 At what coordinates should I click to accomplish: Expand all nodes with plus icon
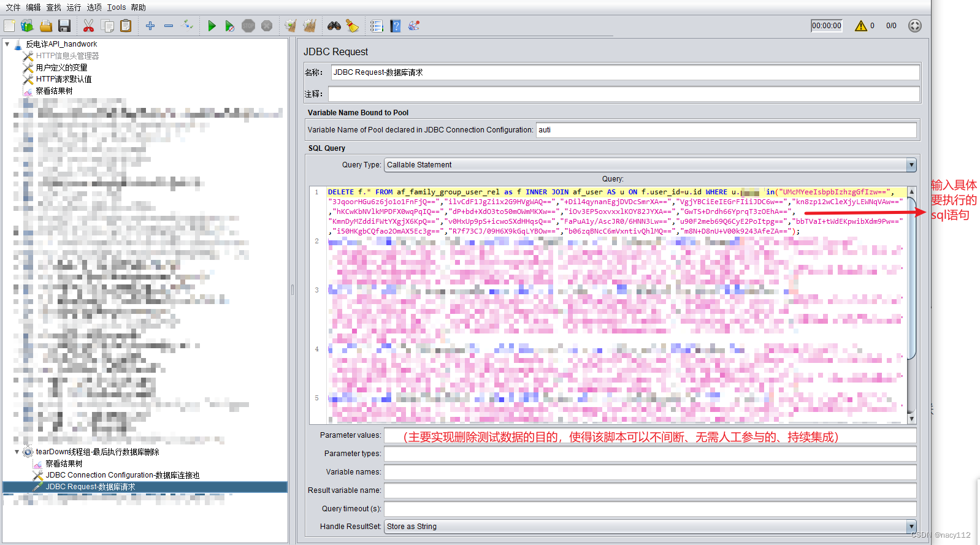pos(150,26)
